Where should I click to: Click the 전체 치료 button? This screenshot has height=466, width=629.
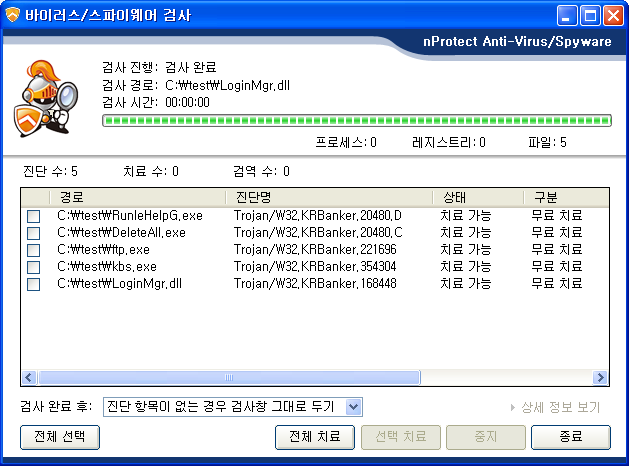click(x=315, y=437)
